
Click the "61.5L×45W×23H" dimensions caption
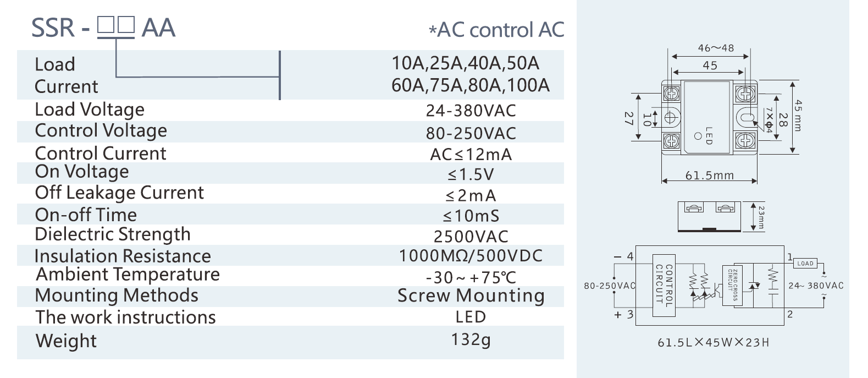[x=713, y=343]
